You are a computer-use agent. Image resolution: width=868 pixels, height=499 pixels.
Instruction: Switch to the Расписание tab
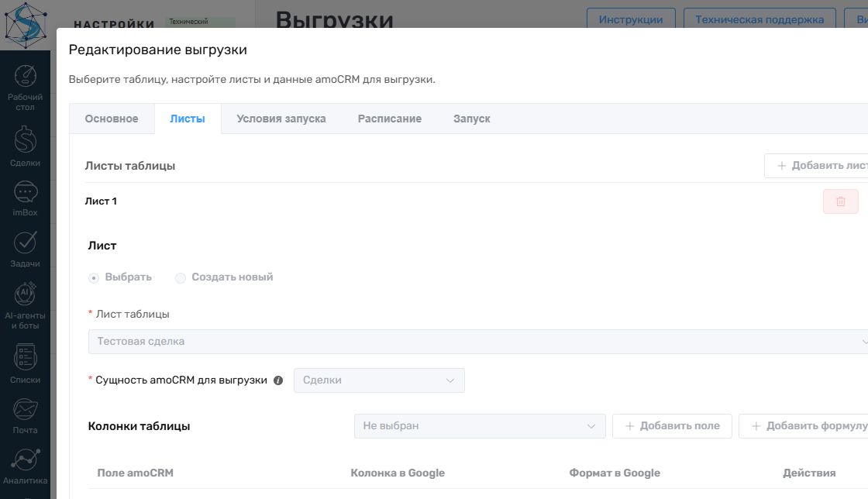(x=390, y=119)
